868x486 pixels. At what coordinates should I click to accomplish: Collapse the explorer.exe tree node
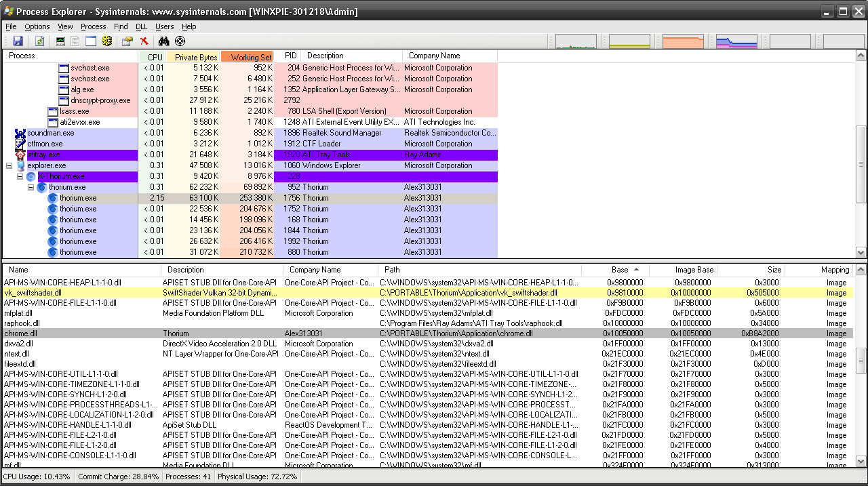click(9, 165)
